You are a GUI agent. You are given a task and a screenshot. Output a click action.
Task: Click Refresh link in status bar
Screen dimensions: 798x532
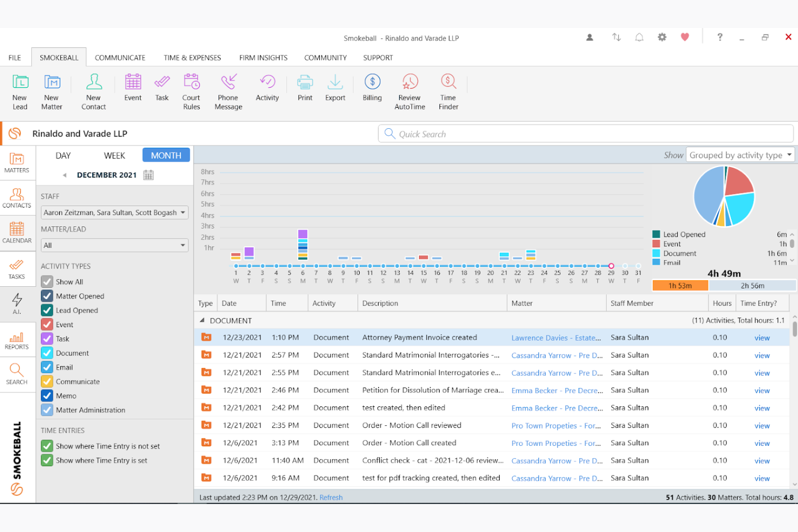(331, 498)
